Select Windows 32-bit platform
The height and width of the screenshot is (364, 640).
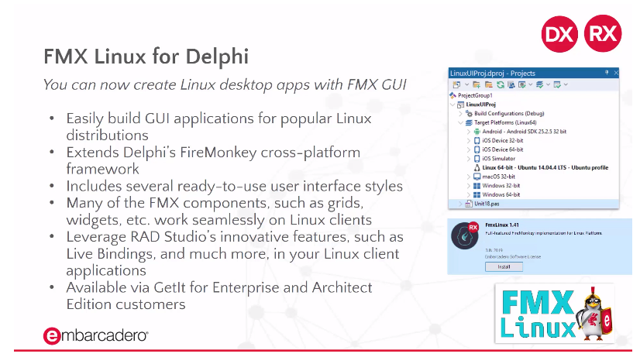tap(501, 185)
